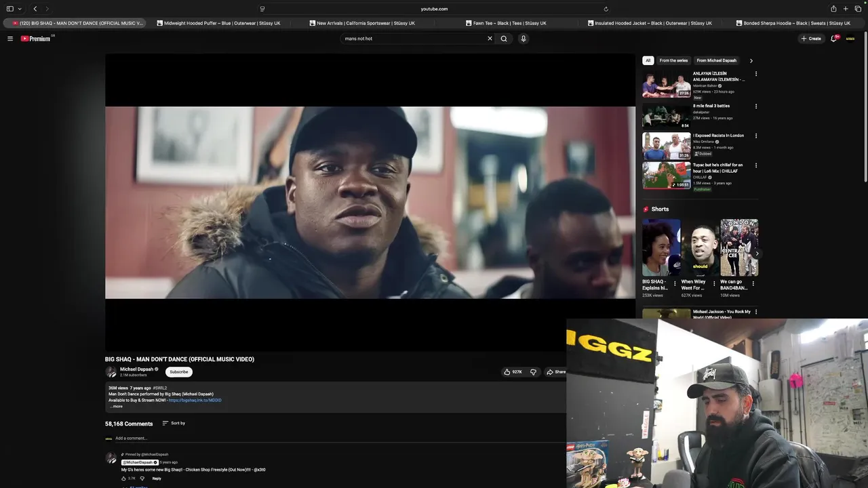Open the Sort by comments dropdown

pos(174,423)
